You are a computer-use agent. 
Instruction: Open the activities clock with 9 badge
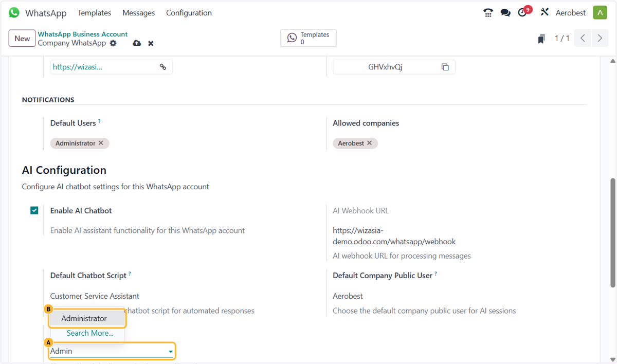524,12
